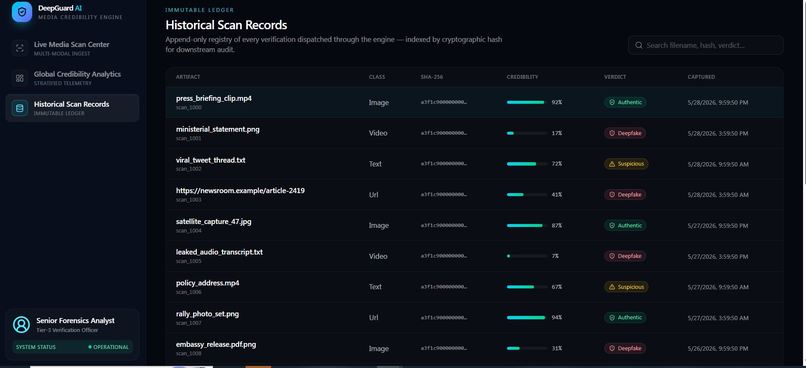This screenshot has width=806, height=368.
Task: Select policy_address.mp4 record
Action: [474, 287]
